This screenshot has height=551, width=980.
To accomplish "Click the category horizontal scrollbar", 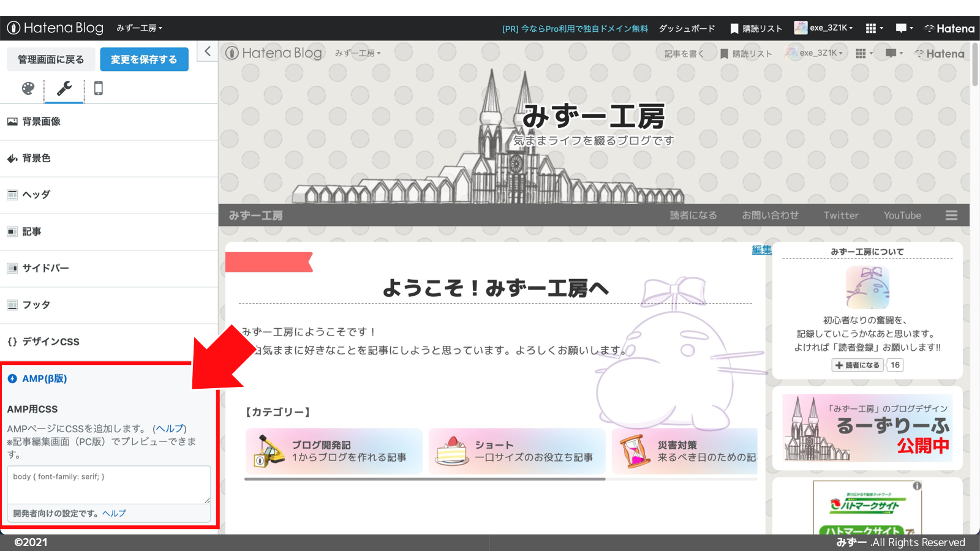I will [x=425, y=479].
